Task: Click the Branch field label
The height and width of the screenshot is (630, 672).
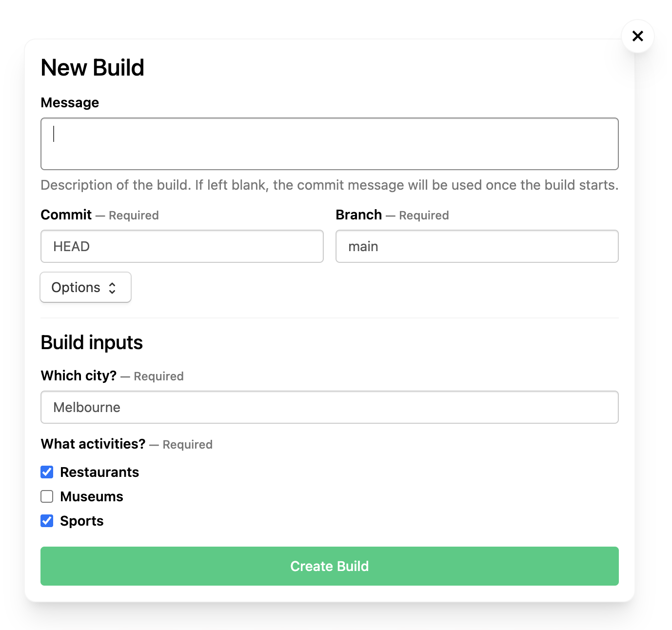Action: (x=359, y=215)
